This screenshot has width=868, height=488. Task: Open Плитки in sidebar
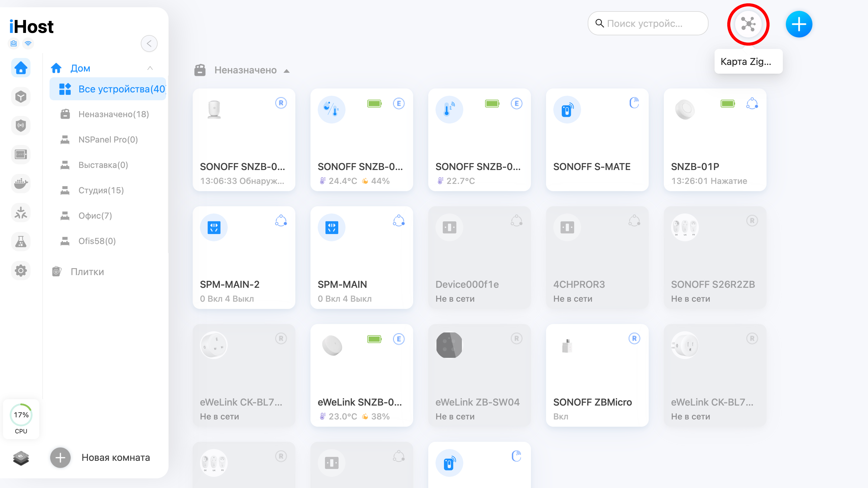pyautogui.click(x=87, y=272)
